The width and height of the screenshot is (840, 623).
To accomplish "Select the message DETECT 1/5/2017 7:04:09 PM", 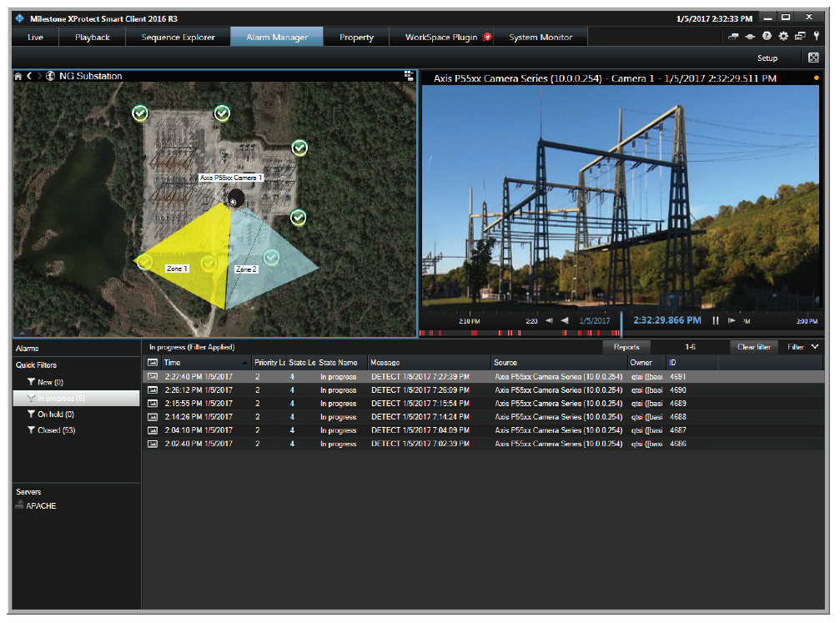I will point(420,430).
